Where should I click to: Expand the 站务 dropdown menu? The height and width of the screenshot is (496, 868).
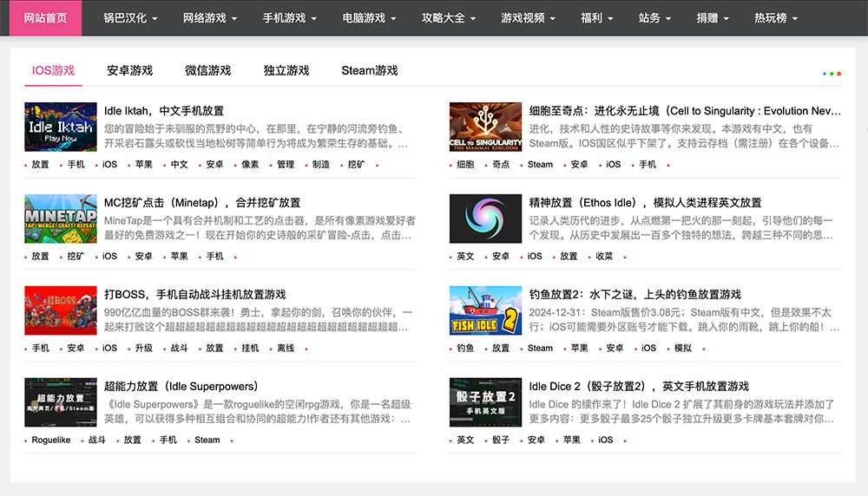pyautogui.click(x=654, y=17)
